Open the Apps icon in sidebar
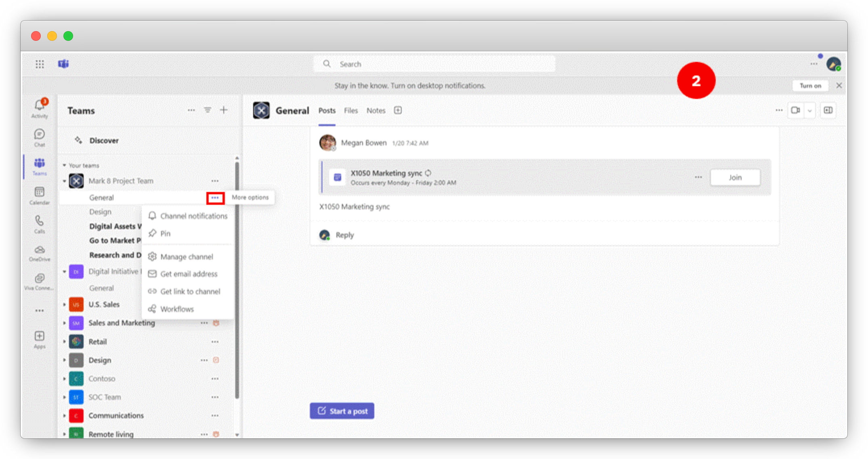 click(39, 337)
